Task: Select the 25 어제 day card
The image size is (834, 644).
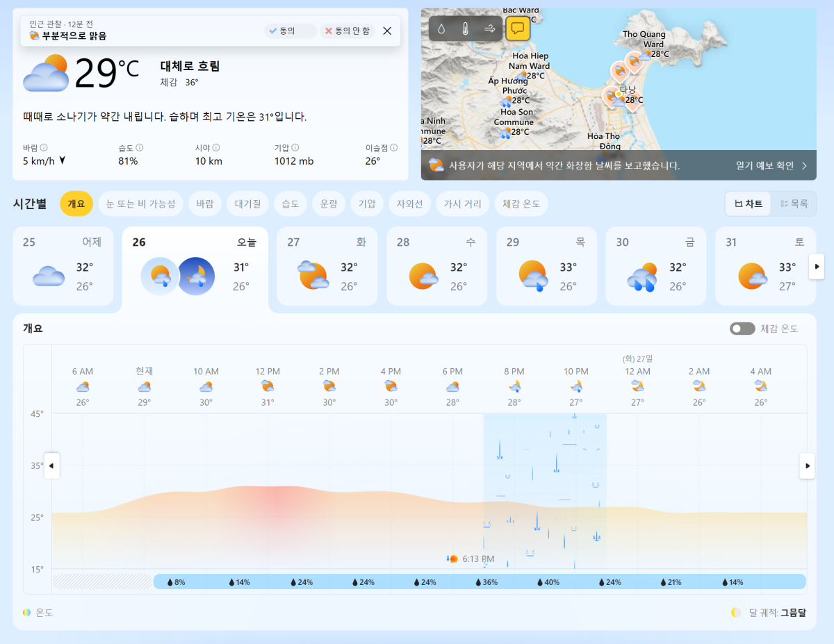Action: click(x=63, y=266)
